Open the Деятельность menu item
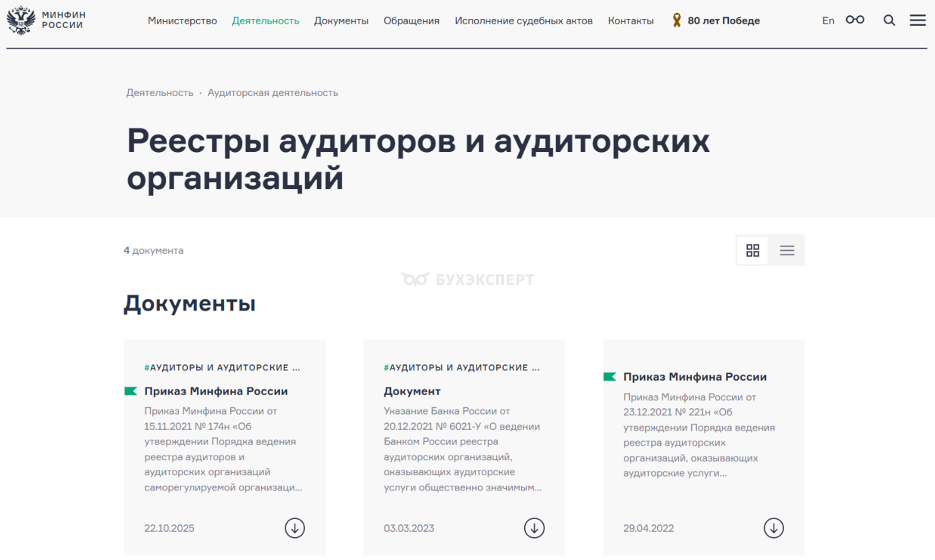This screenshot has height=560, width=935. point(265,21)
